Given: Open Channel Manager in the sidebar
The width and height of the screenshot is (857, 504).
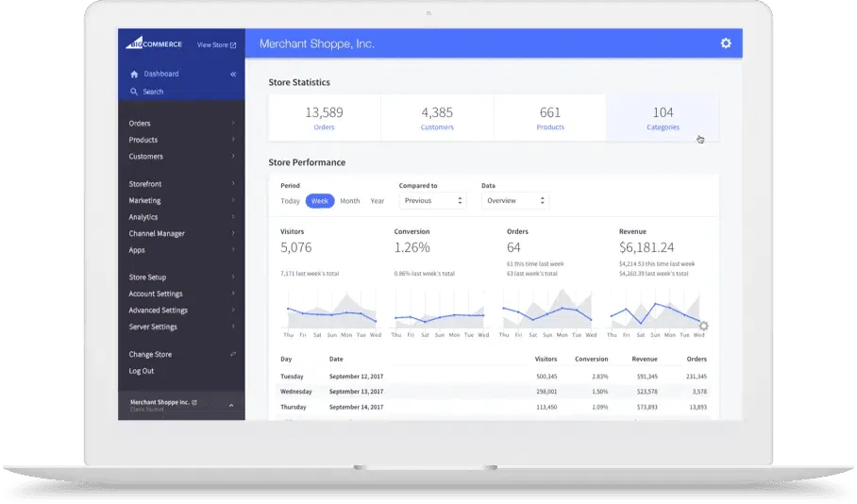Looking at the screenshot, I should [x=157, y=234].
